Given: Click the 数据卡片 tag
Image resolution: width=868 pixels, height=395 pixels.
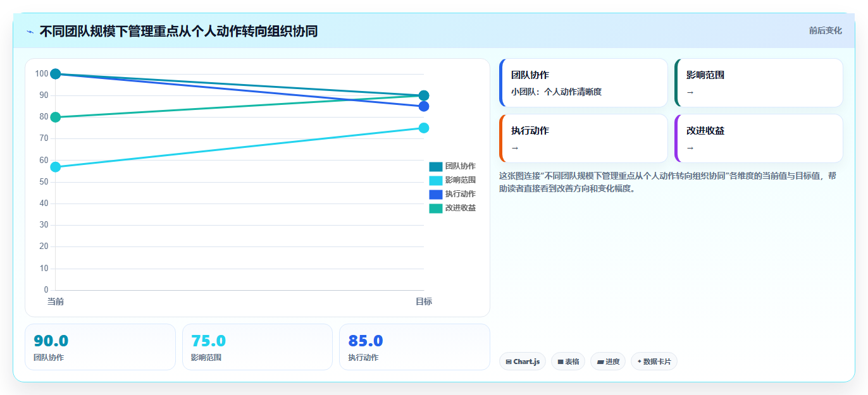Looking at the screenshot, I should [654, 362].
